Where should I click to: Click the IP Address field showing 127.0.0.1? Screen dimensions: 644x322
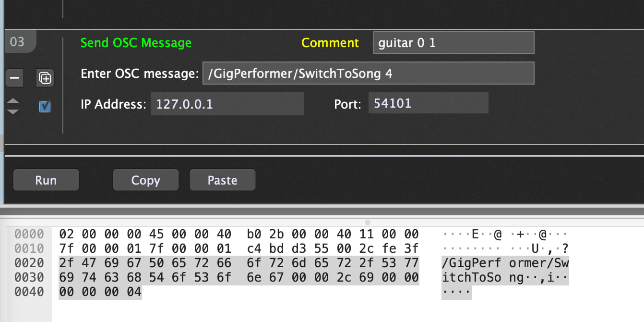(x=227, y=104)
